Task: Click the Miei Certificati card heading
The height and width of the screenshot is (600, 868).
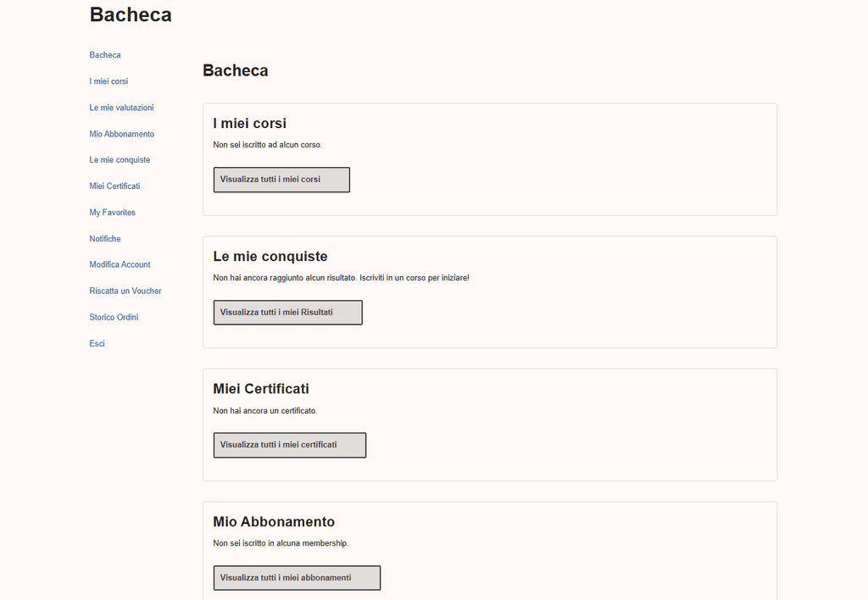Action: coord(261,389)
